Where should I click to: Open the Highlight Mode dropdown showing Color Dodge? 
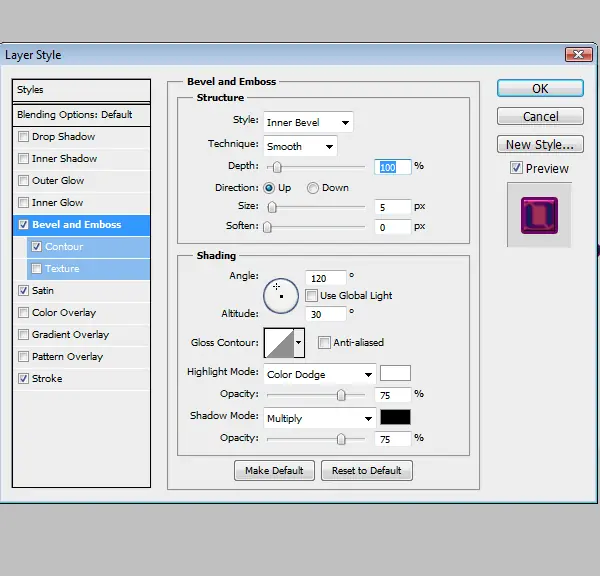click(320, 374)
